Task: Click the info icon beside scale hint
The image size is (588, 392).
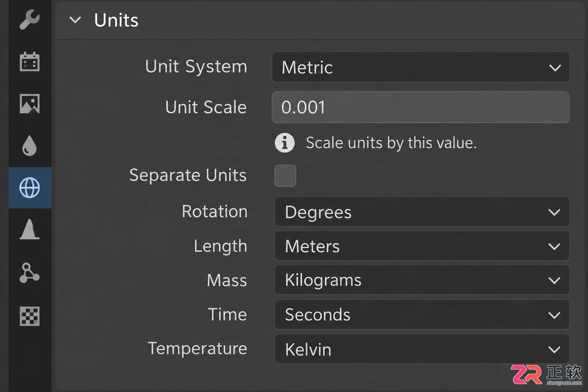Action: pyautogui.click(x=285, y=143)
